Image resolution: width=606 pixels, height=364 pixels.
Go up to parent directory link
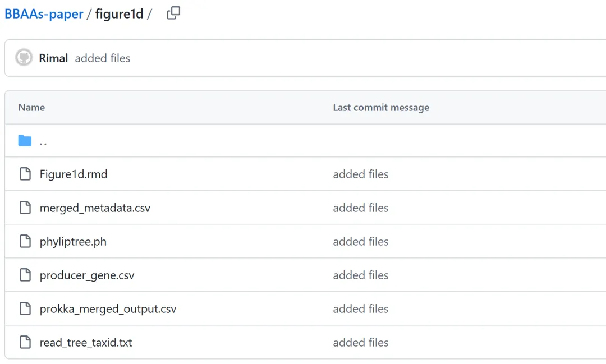[43, 141]
